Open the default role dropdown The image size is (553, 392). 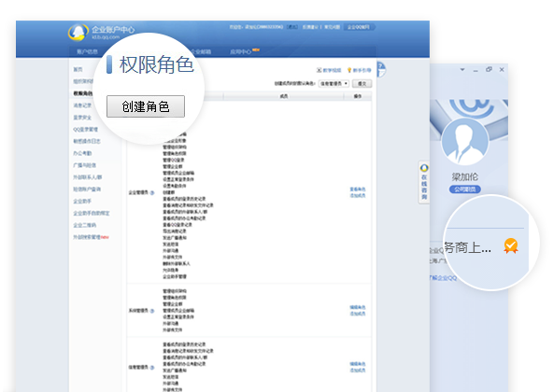333,84
